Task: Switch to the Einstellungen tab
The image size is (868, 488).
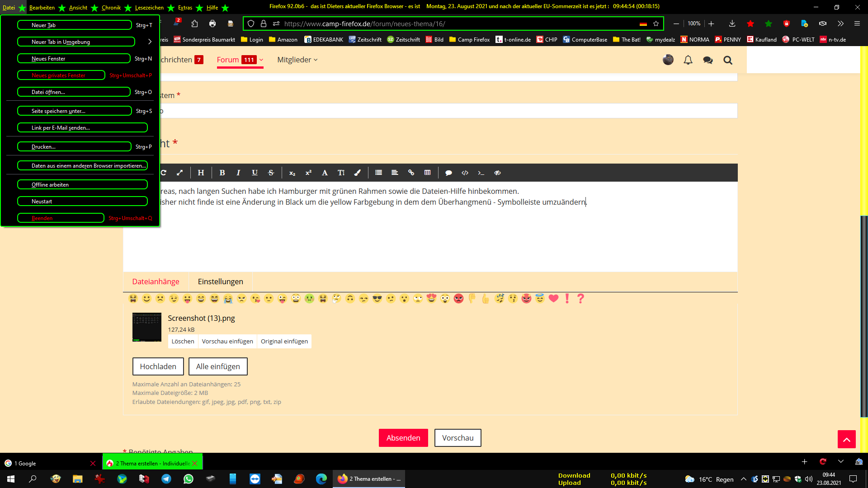Action: coord(220,282)
